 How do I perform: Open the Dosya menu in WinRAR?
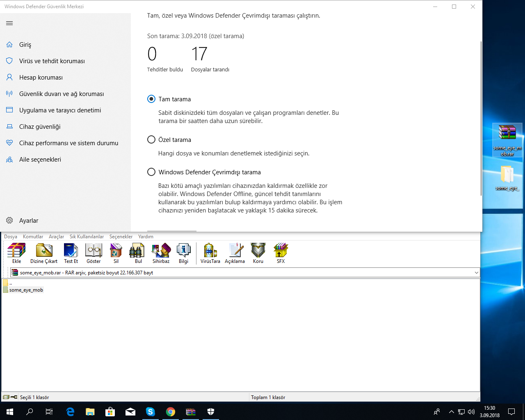coord(11,237)
